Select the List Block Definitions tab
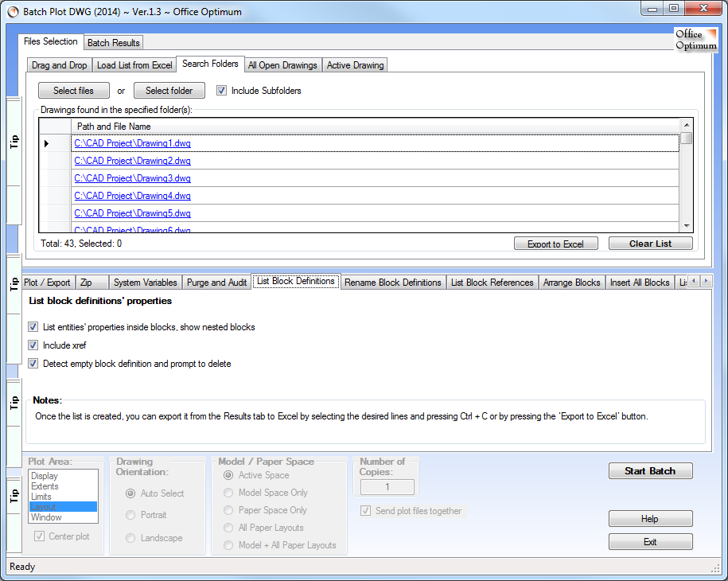 point(296,281)
